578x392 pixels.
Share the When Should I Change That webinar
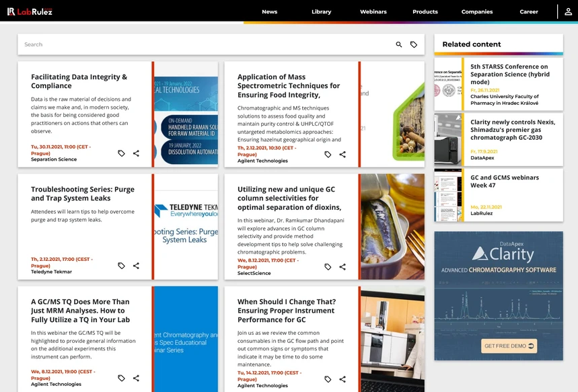342,379
